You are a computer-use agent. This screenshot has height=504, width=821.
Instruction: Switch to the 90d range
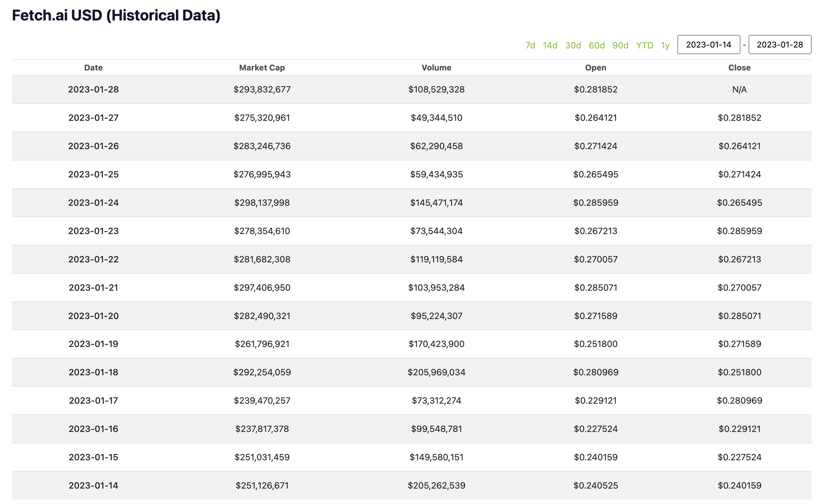pos(620,45)
